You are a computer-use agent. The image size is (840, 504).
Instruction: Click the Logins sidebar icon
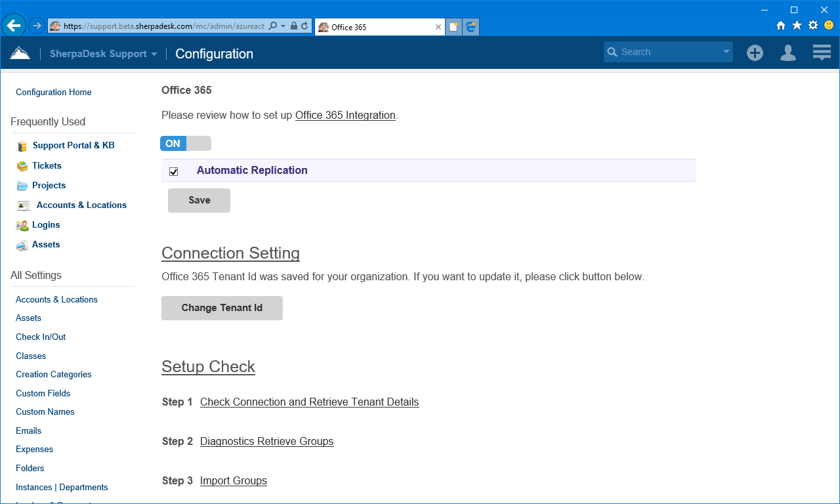pos(21,224)
